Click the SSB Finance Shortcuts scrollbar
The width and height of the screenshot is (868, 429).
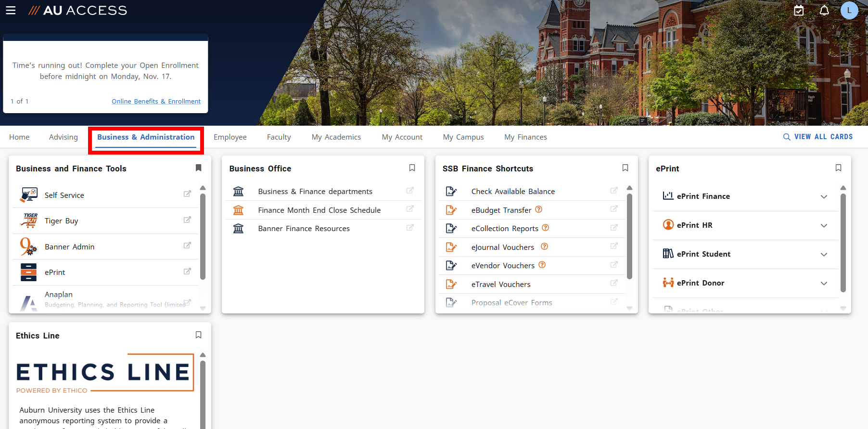pos(629,236)
